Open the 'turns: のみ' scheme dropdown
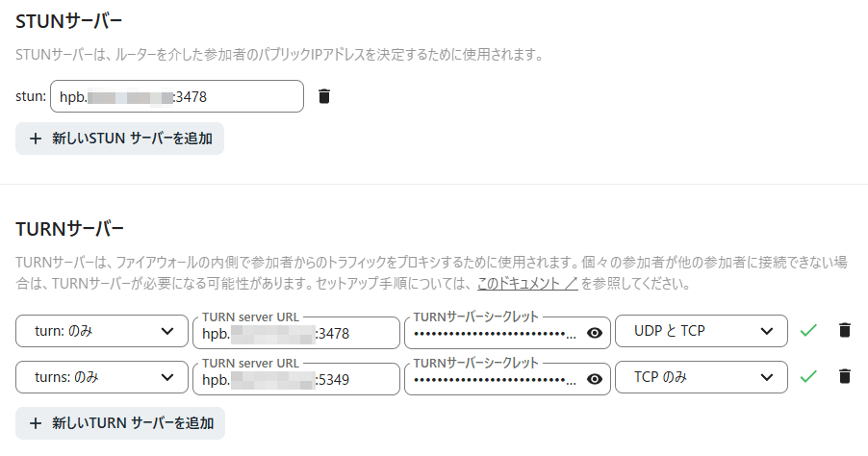Screen dimensions: 868x456 click(102, 377)
